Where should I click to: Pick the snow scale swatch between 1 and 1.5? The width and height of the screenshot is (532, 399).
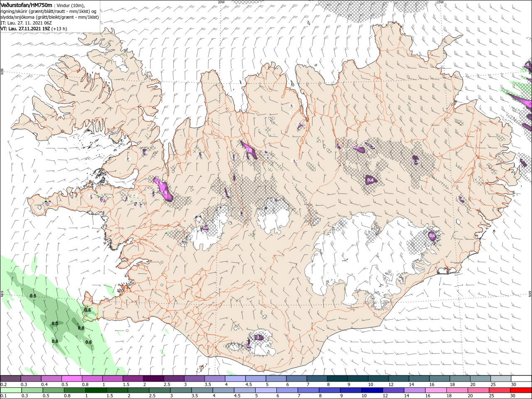pos(113,379)
